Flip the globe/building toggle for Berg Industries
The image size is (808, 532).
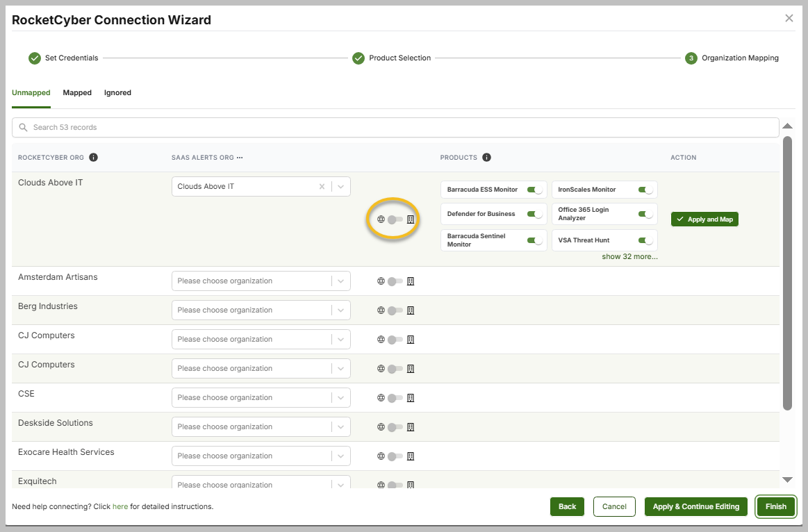tap(395, 310)
